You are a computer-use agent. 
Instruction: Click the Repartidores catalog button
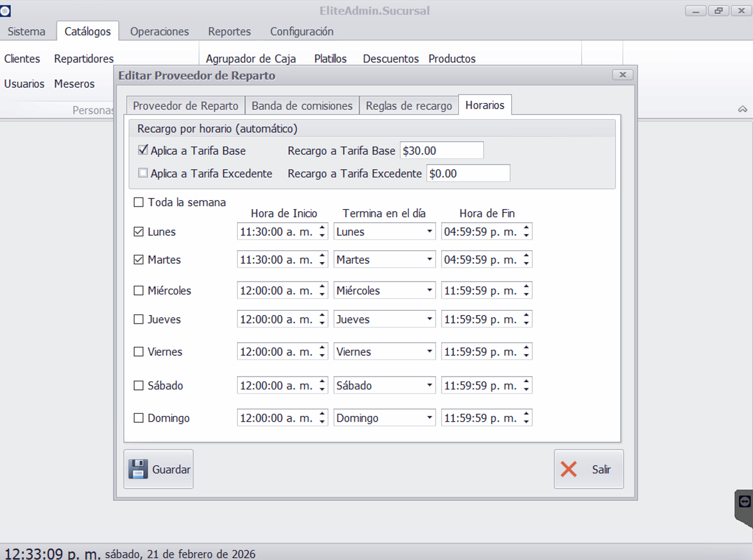84,58
